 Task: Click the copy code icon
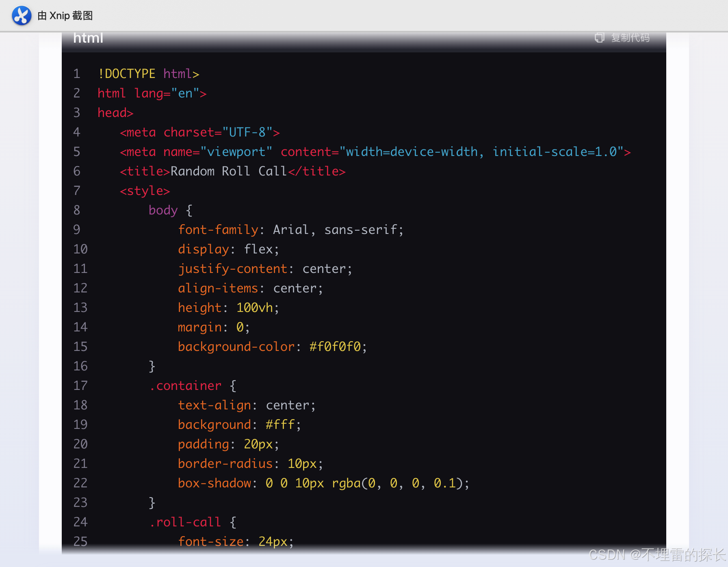[x=599, y=38]
